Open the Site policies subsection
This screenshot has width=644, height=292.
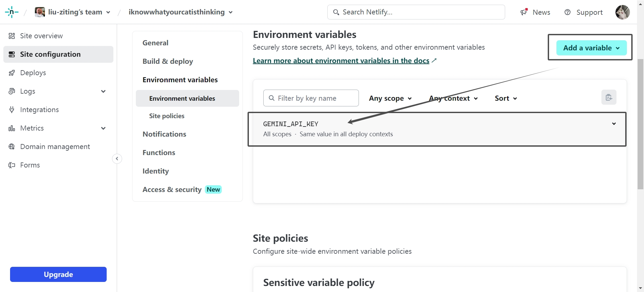(x=167, y=116)
